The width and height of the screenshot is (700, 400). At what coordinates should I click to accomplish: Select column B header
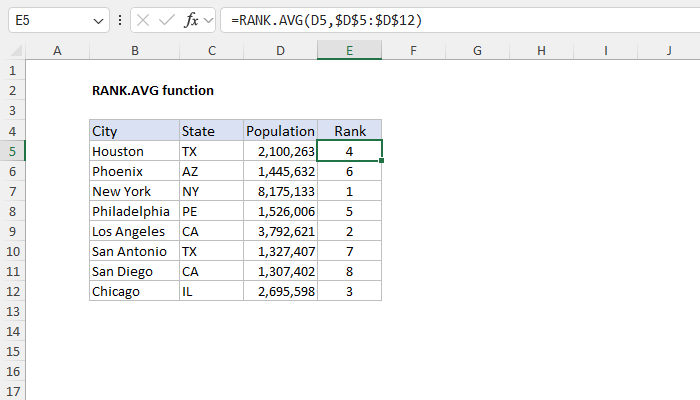134,50
